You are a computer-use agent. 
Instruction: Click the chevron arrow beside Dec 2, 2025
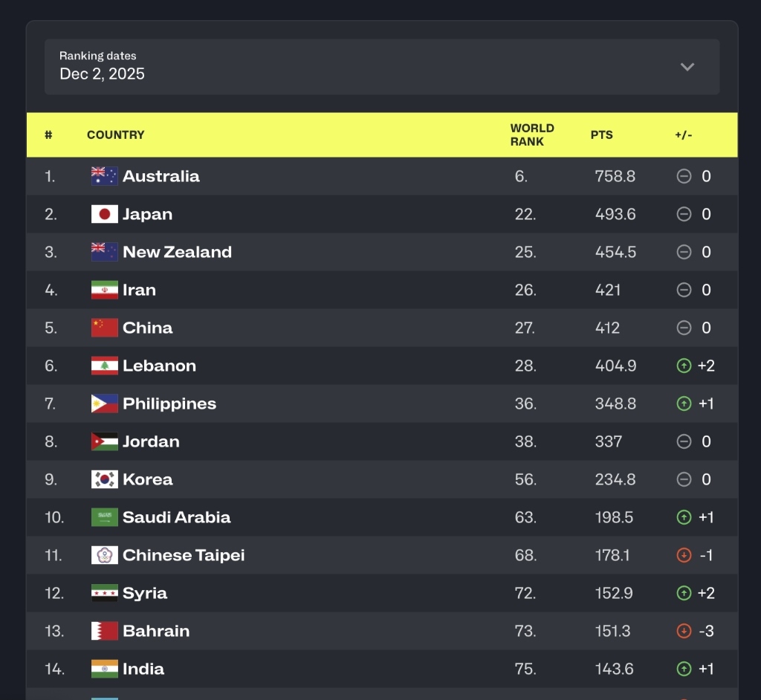(687, 67)
